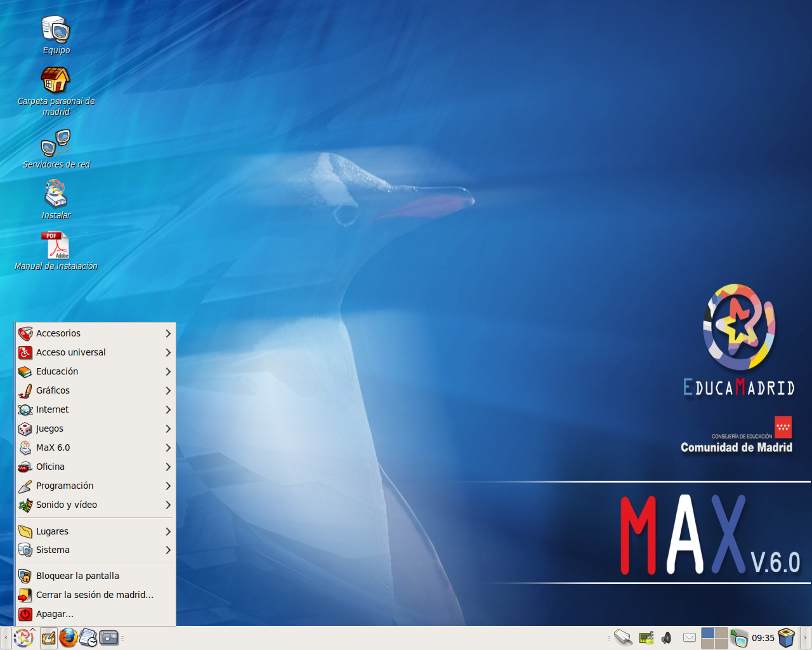This screenshot has width=812, height=650.
Task: Click the mail envelope tray icon
Action: [690, 637]
